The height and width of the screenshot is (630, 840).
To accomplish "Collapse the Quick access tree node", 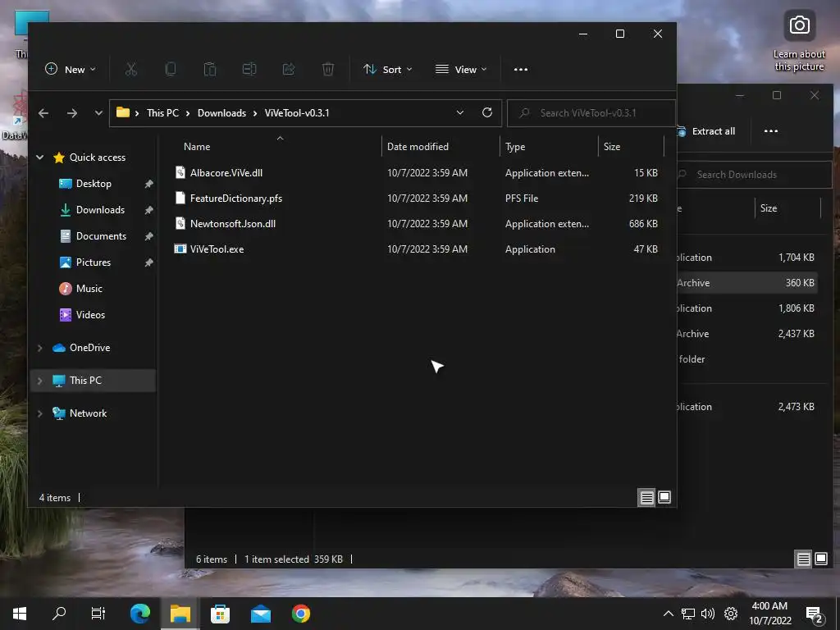I will [39, 157].
